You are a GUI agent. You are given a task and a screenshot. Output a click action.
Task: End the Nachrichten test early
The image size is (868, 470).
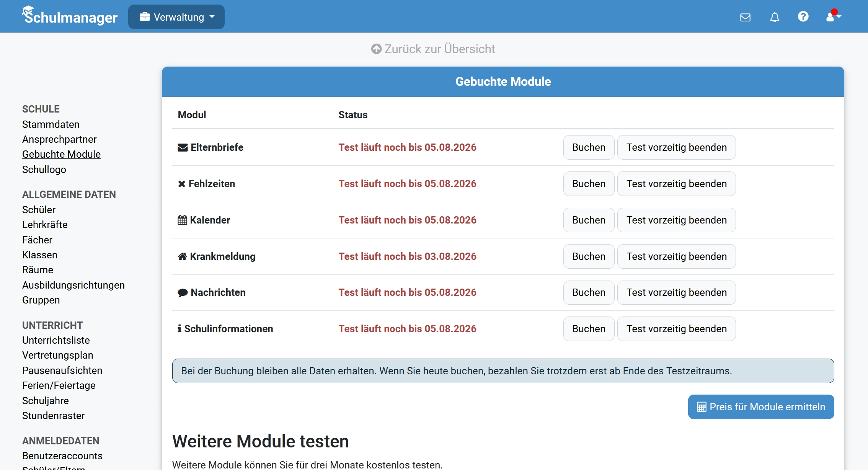coord(676,292)
